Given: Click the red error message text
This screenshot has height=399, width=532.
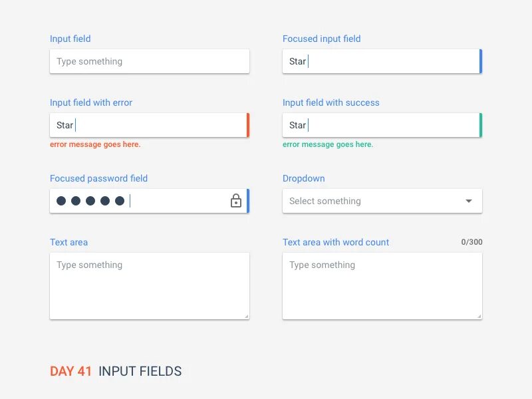Looking at the screenshot, I should pos(95,144).
